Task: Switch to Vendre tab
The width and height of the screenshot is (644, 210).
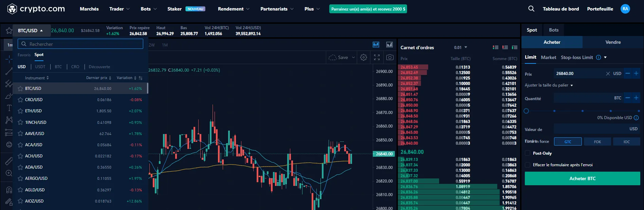Action: click(x=613, y=42)
